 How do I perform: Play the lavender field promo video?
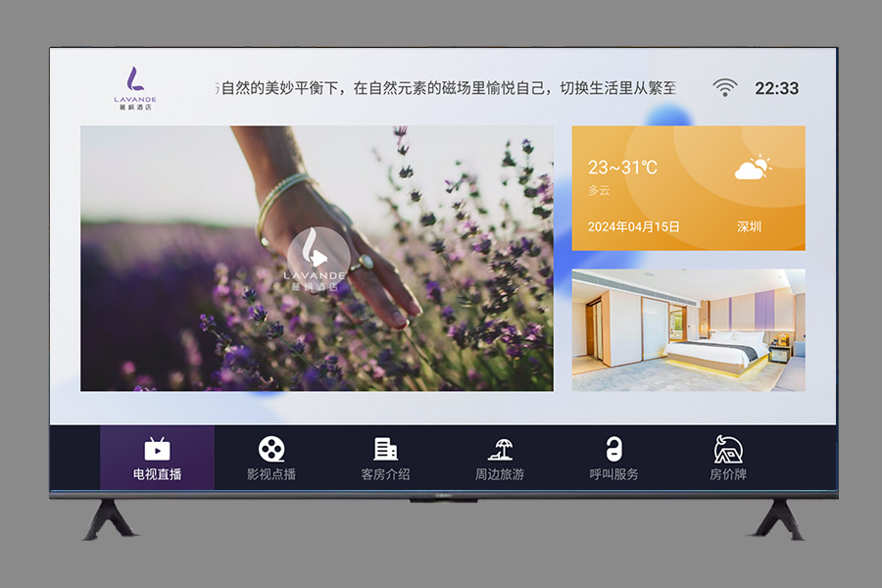[318, 259]
